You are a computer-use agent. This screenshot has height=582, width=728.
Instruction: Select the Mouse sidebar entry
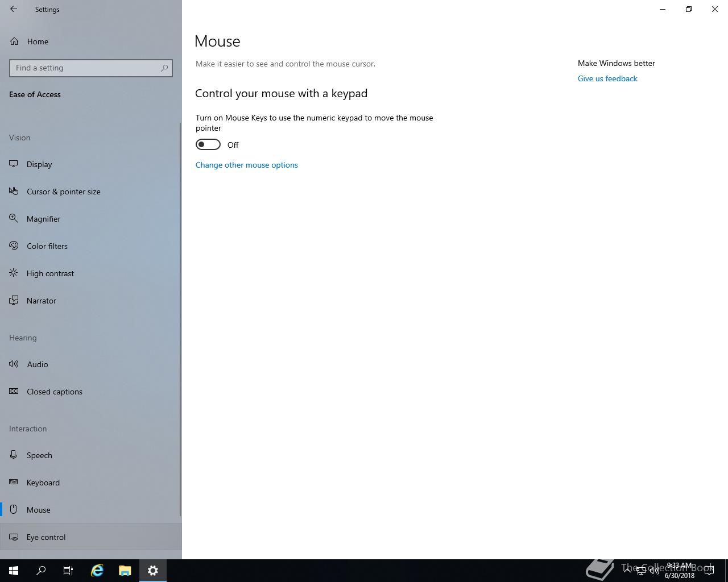[91, 510]
